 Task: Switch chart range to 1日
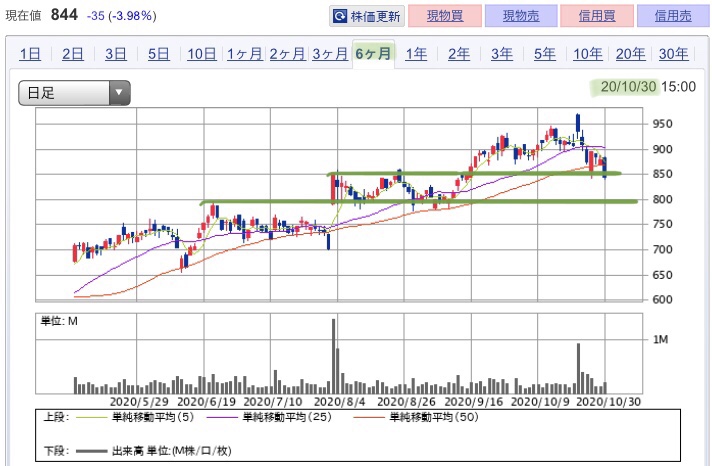pos(30,54)
